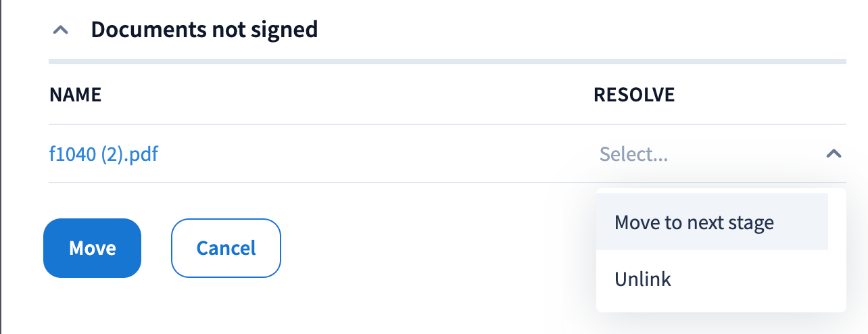Click the Move button's white label
This screenshot has width=868, height=334.
pyautogui.click(x=93, y=248)
